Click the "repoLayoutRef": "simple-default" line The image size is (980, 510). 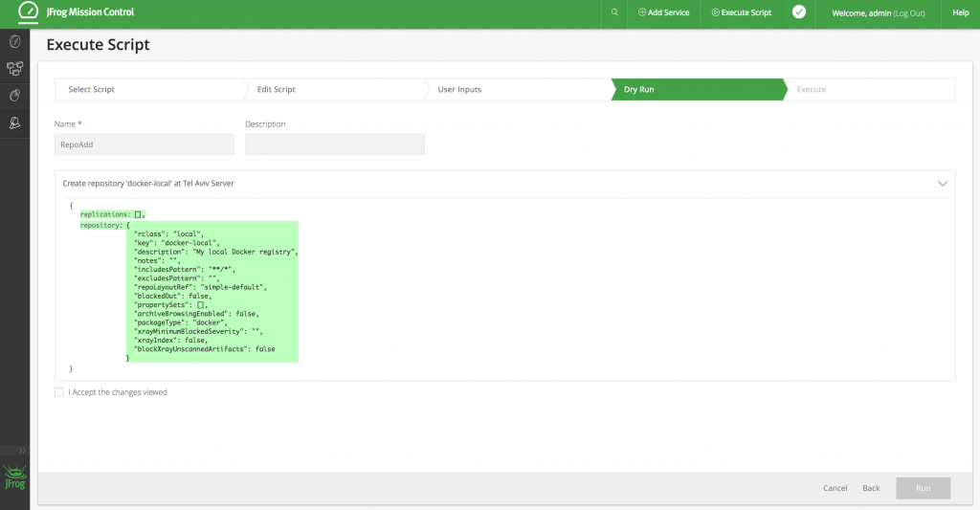pos(201,287)
